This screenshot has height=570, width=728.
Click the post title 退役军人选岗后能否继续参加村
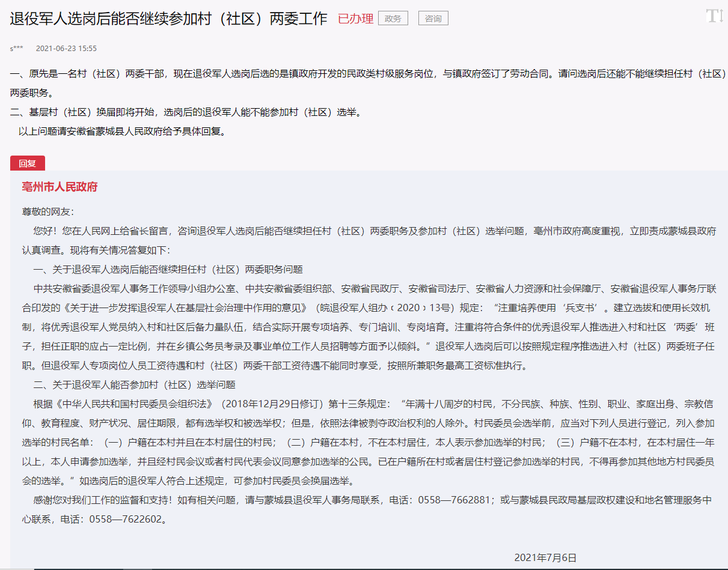tap(168, 19)
